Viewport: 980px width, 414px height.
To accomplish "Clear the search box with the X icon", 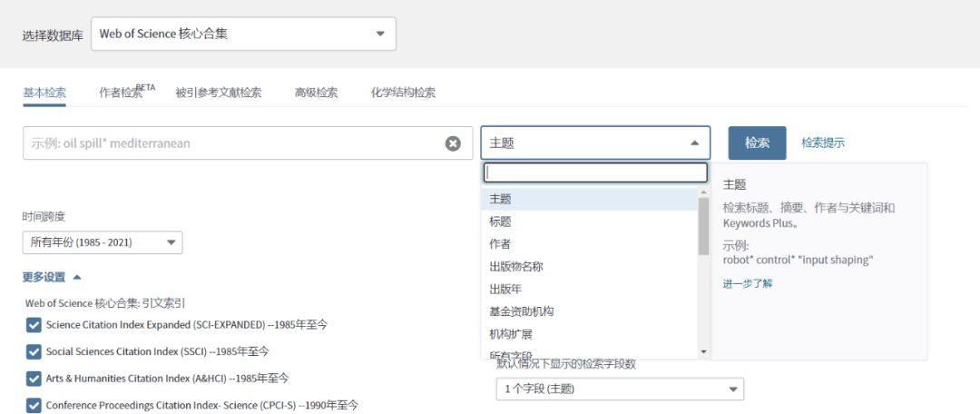I will tap(453, 143).
